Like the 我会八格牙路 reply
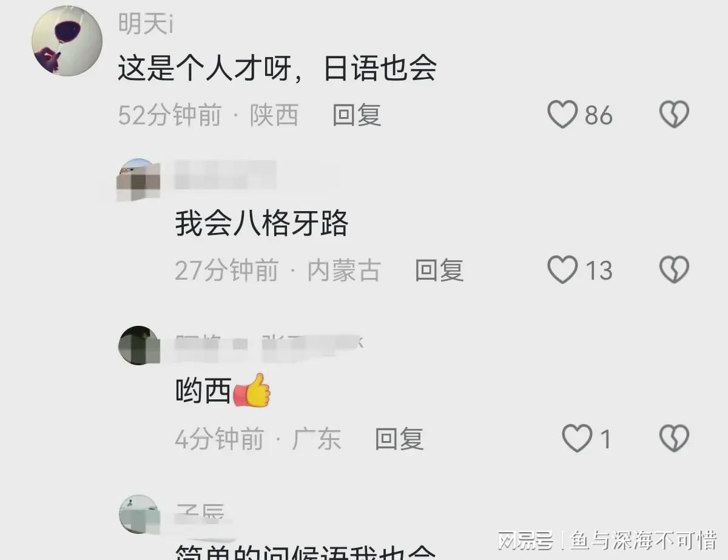 562,270
